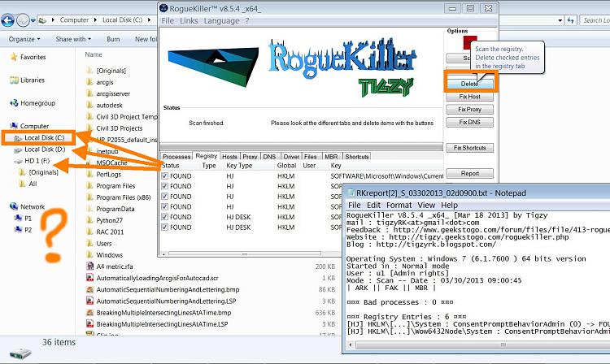Uncheck the third FOUND HJ registry entry
The image size is (610, 364).
click(164, 197)
